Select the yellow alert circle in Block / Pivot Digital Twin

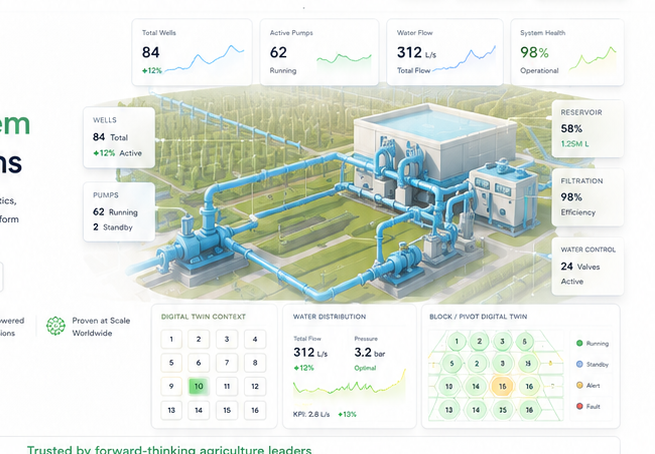tap(503, 386)
